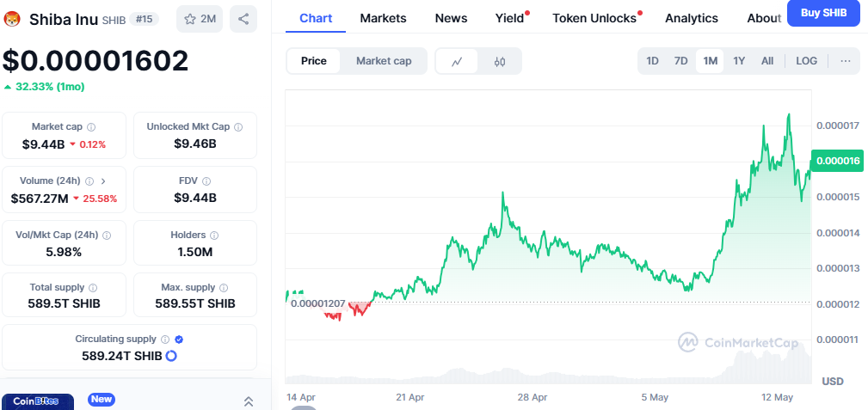Click the $567.27M volume value
Viewport: 868px width, 410px height.
40,199
